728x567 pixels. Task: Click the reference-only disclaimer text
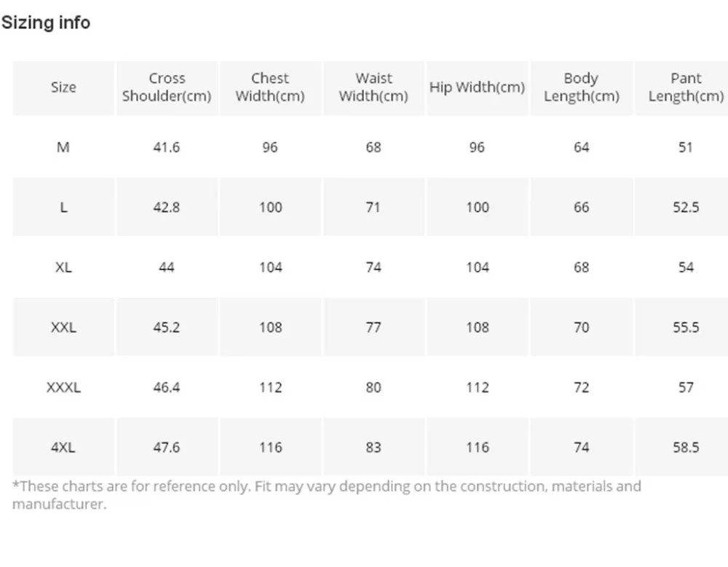326,495
